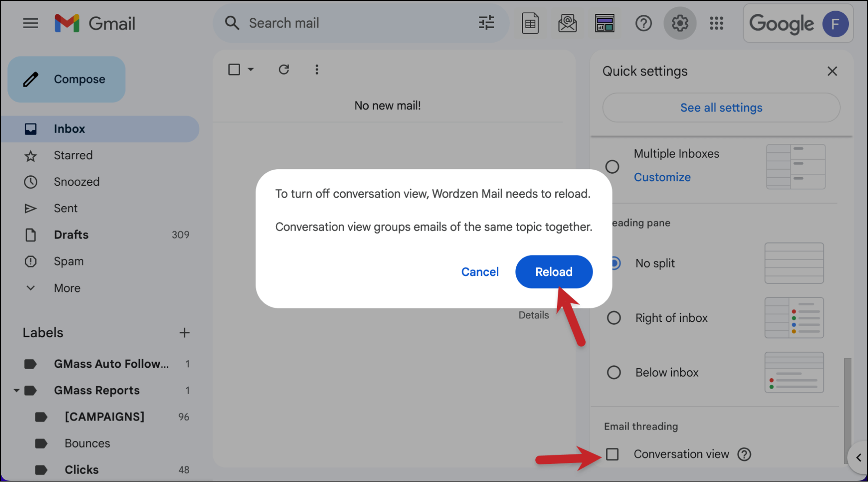Close the Quick settings panel
Image resolution: width=868 pixels, height=482 pixels.
click(832, 71)
